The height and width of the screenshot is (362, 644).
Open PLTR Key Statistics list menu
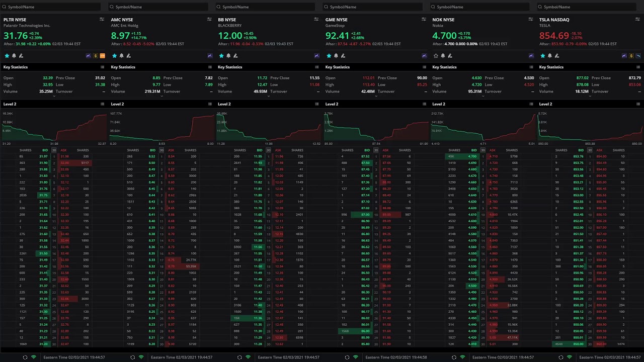point(102,67)
